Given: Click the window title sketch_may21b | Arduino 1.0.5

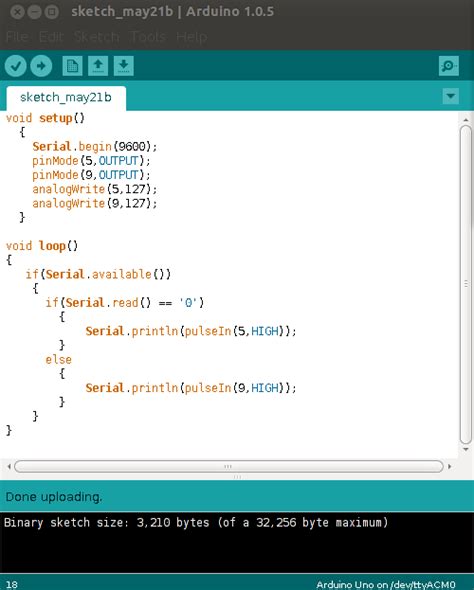Looking at the screenshot, I should (172, 11).
